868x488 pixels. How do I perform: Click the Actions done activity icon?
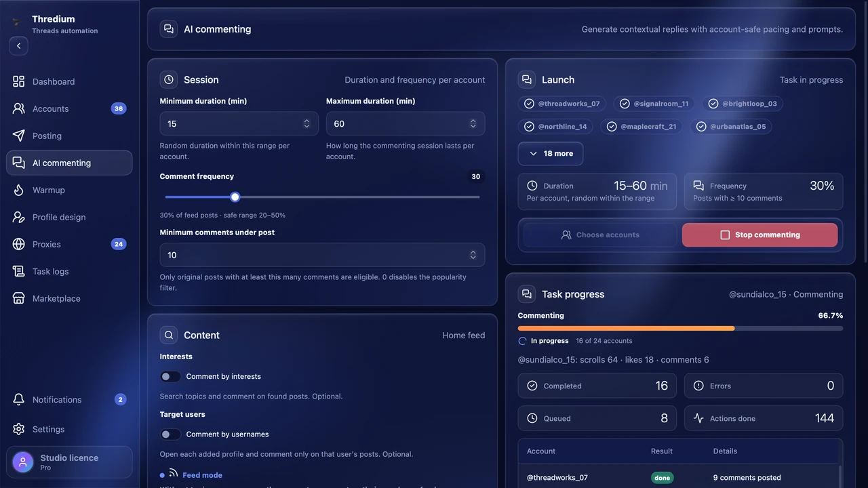[698, 418]
